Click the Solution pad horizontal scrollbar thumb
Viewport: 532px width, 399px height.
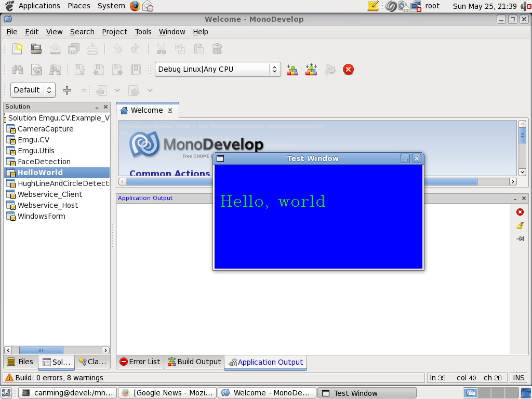[41, 350]
